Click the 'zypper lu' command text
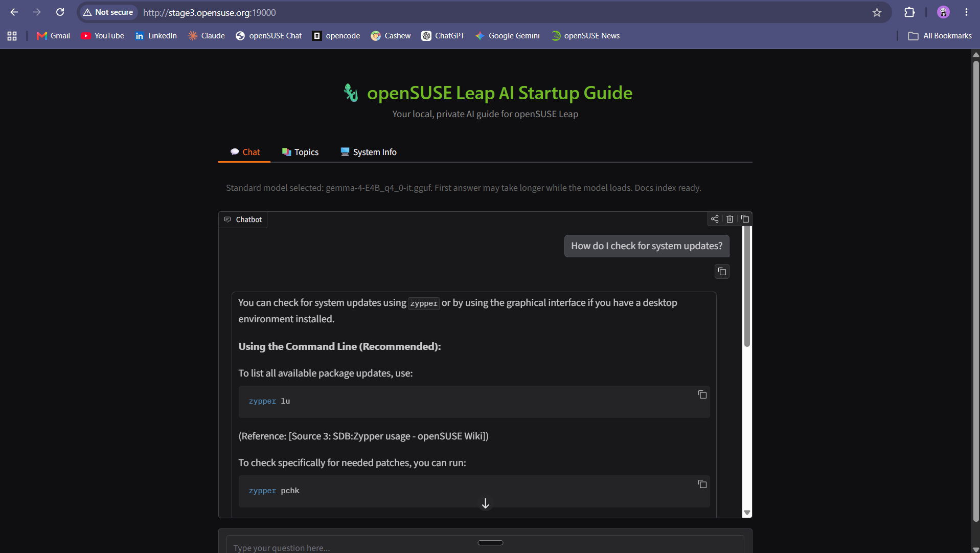 point(269,402)
